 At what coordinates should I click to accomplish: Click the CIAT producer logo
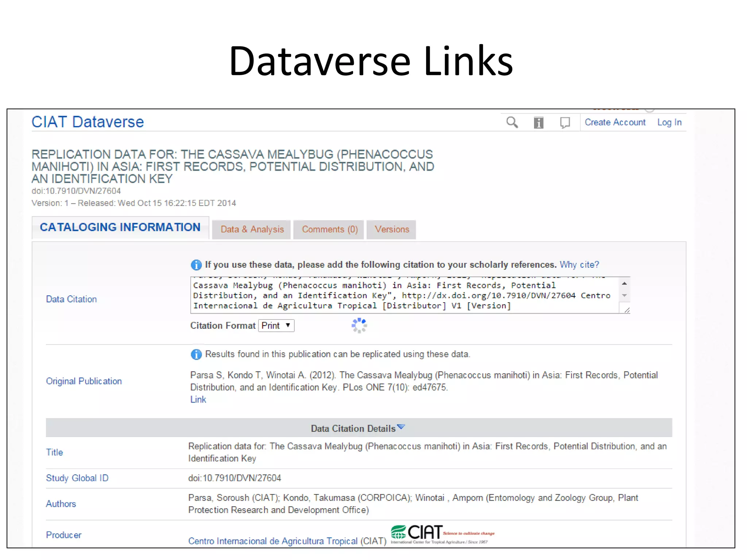pyautogui.click(x=442, y=534)
